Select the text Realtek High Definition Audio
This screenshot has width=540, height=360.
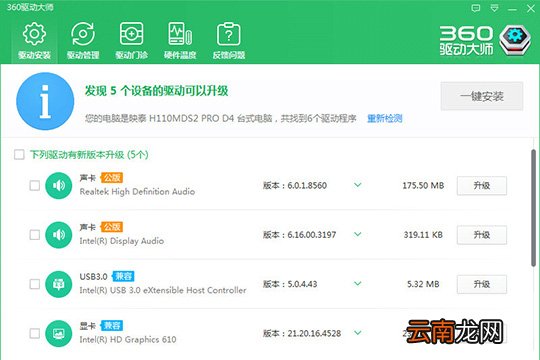[x=137, y=192]
